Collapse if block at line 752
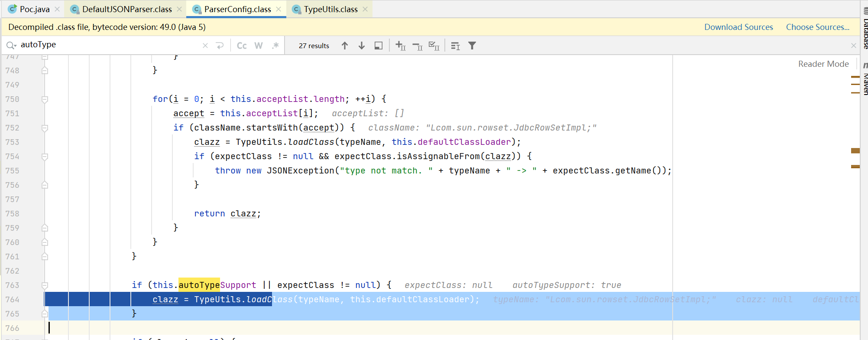This screenshot has width=868, height=340. pyautogui.click(x=45, y=128)
